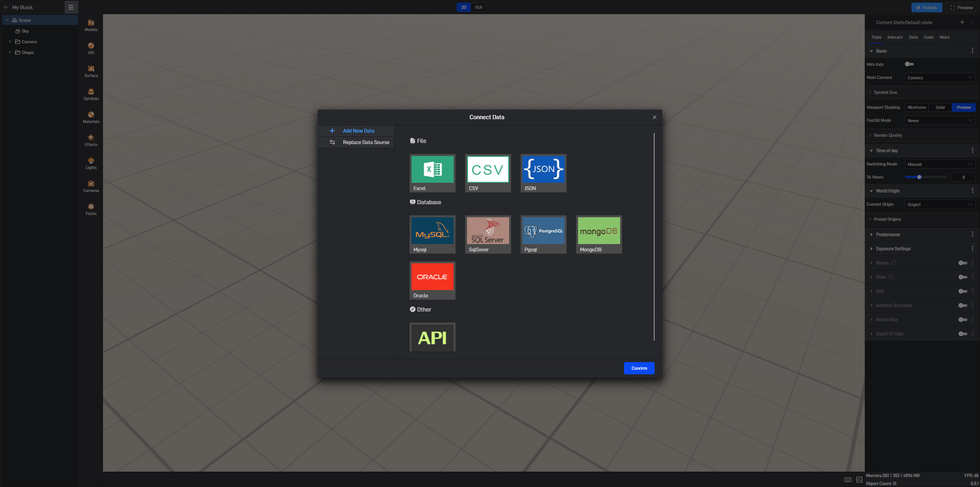The width and height of the screenshot is (980, 487).
Task: Expand the Preset Origins section
Action: tap(922, 219)
